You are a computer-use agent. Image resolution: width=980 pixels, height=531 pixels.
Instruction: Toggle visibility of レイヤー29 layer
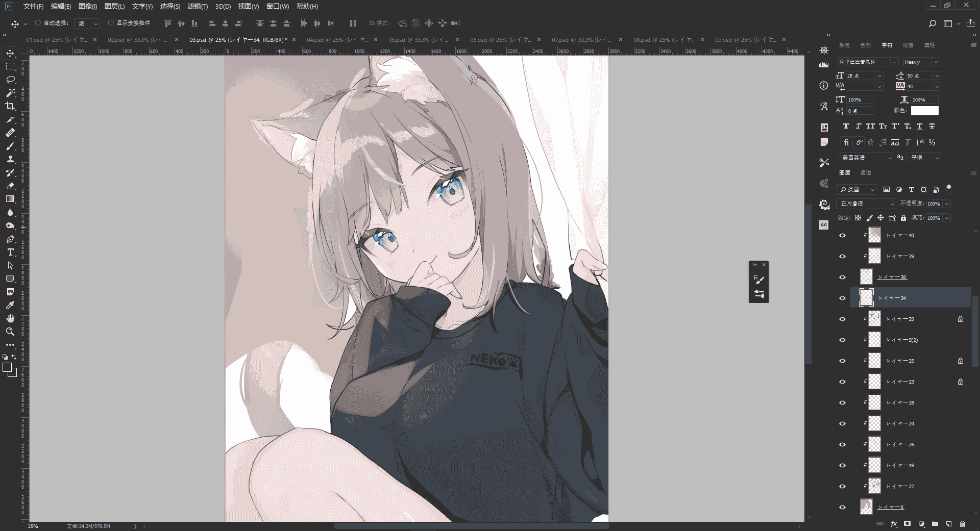point(843,319)
